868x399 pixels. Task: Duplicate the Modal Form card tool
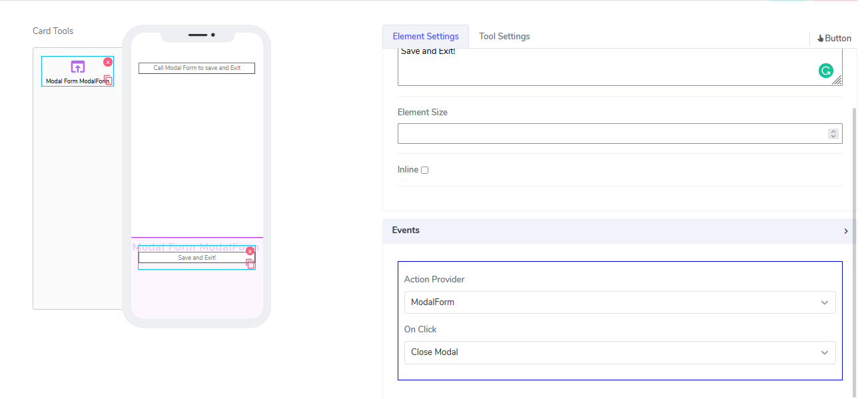click(108, 80)
